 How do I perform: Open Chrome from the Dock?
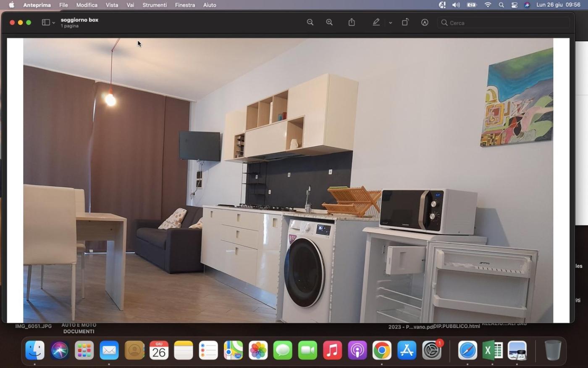tap(382, 350)
